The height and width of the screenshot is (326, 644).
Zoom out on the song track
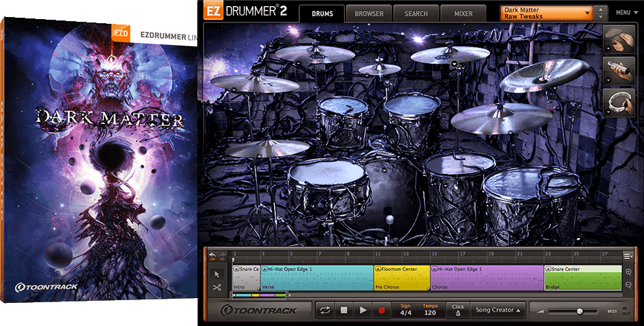click(x=628, y=284)
